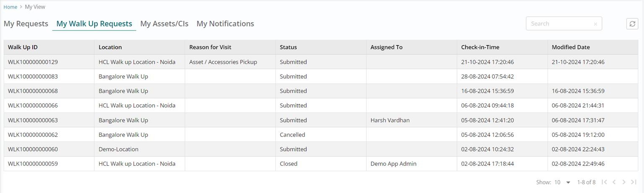Image resolution: width=644 pixels, height=193 pixels.
Task: Click the refresh icon button
Action: click(x=632, y=24)
